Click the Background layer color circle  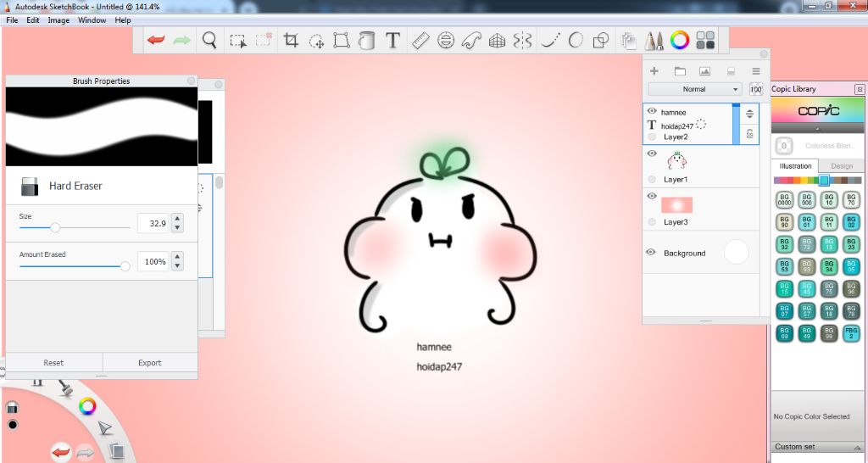coord(737,253)
